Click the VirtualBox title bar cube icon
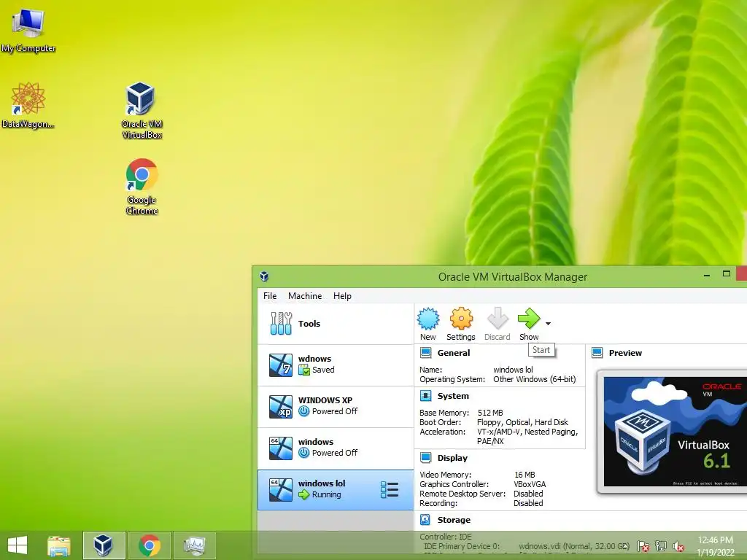This screenshot has width=747, height=560. [x=264, y=276]
